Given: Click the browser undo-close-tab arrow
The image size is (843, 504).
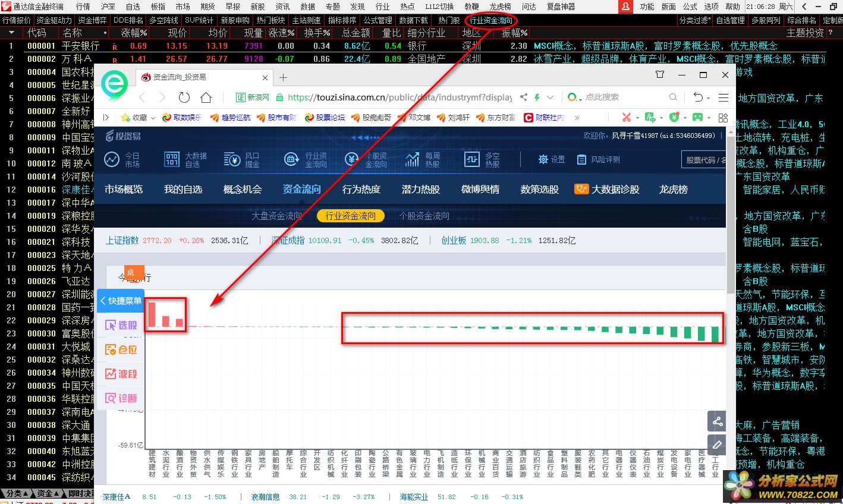Looking at the screenshot, I should (x=699, y=97).
